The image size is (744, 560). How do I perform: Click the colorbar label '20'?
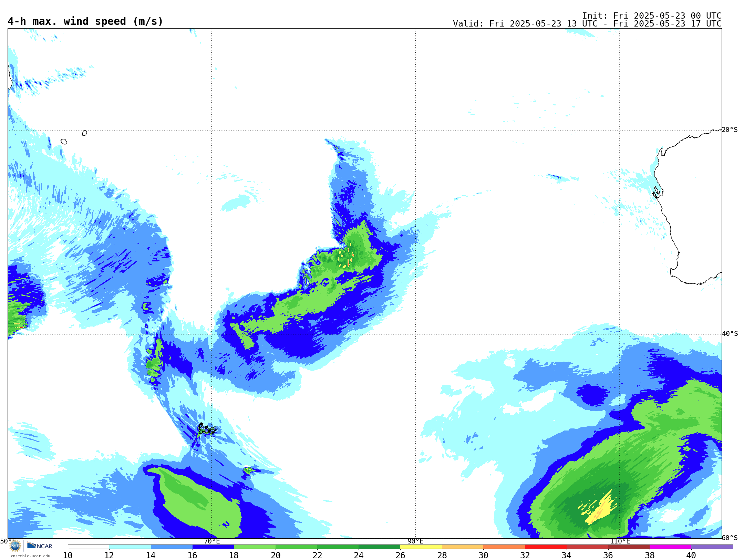(x=276, y=555)
